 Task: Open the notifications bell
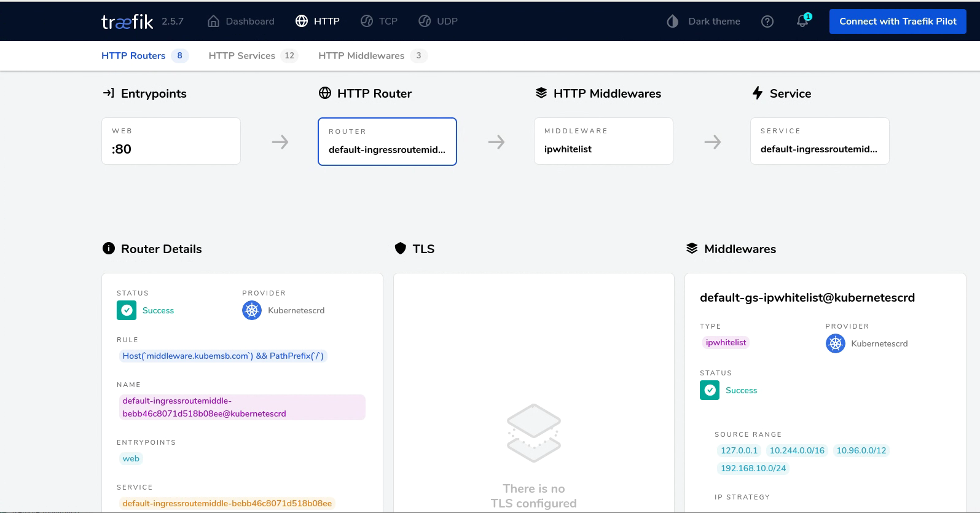802,21
